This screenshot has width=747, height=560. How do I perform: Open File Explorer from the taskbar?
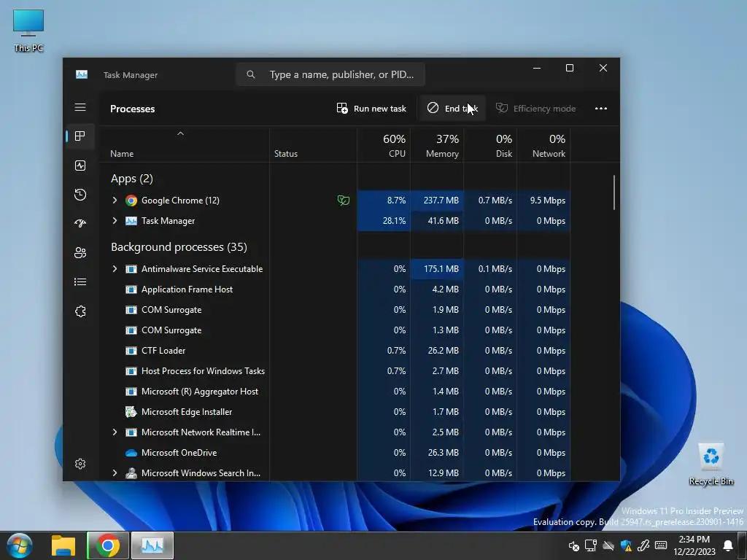coord(63,545)
